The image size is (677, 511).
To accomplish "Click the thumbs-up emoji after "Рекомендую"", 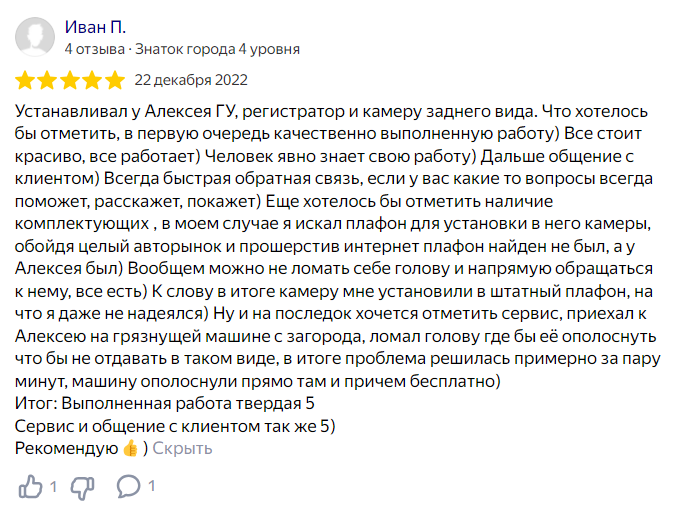I will (130, 448).
